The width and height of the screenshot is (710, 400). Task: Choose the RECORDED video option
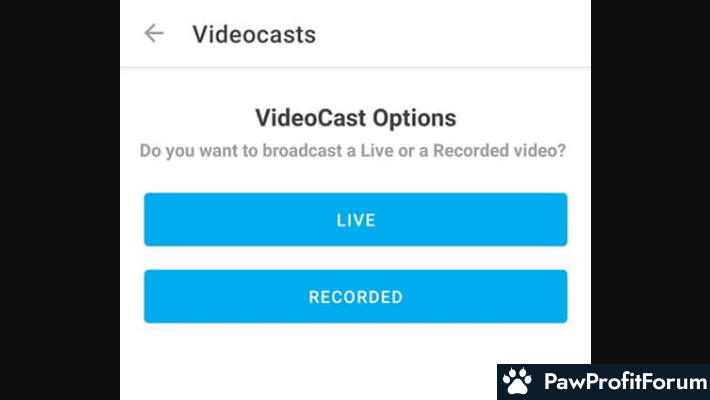coord(355,297)
